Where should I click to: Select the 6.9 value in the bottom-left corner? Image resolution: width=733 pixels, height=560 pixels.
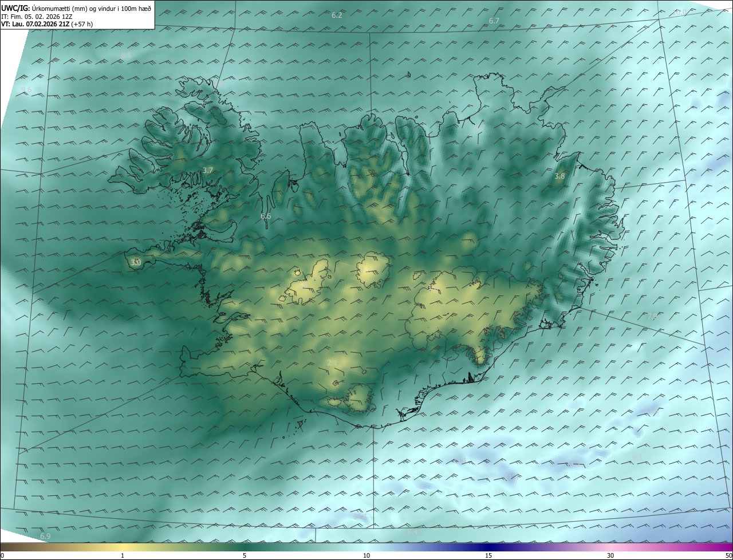click(x=45, y=536)
